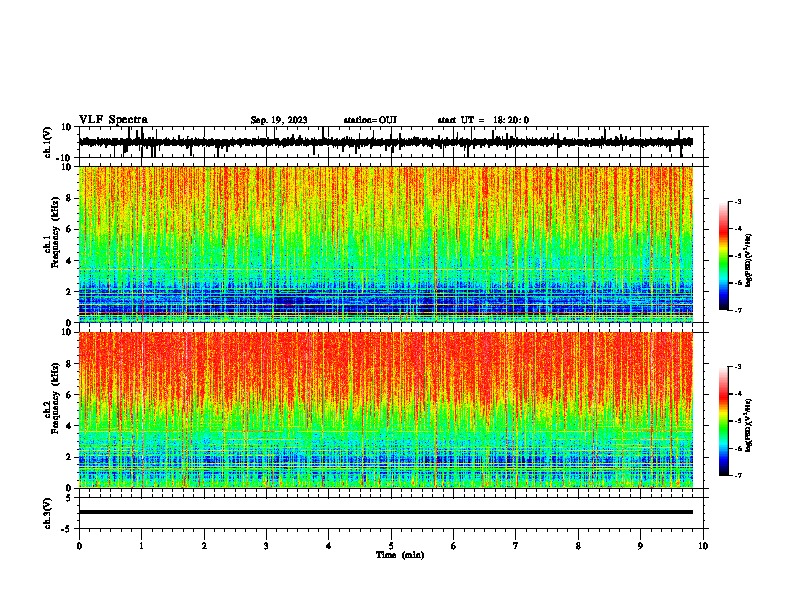Click the ch.2 colorbar legend label text
The width and height of the screenshot is (792, 612).
coord(748,425)
